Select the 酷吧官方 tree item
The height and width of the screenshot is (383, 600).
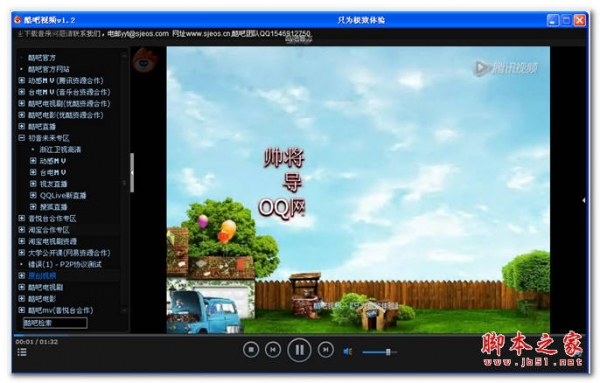42,58
